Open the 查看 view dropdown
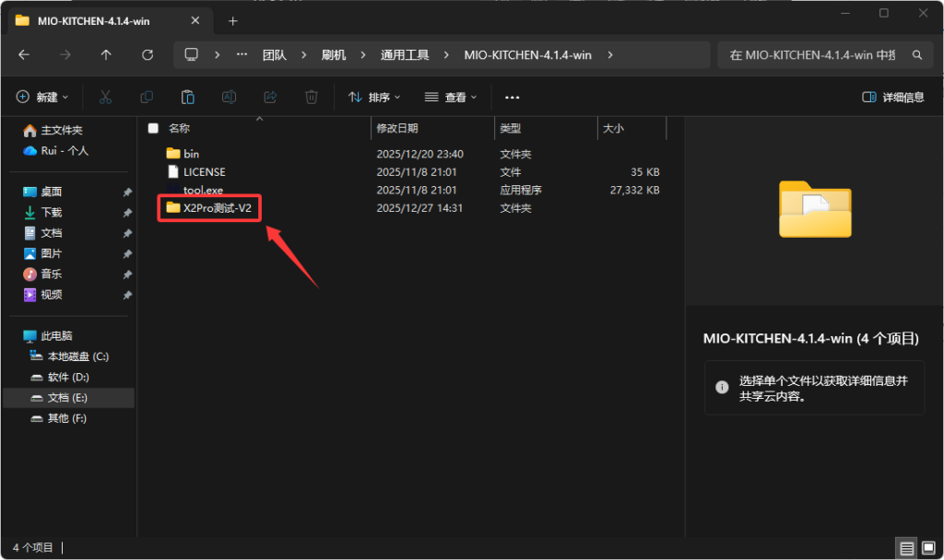This screenshot has width=944, height=560. (450, 97)
